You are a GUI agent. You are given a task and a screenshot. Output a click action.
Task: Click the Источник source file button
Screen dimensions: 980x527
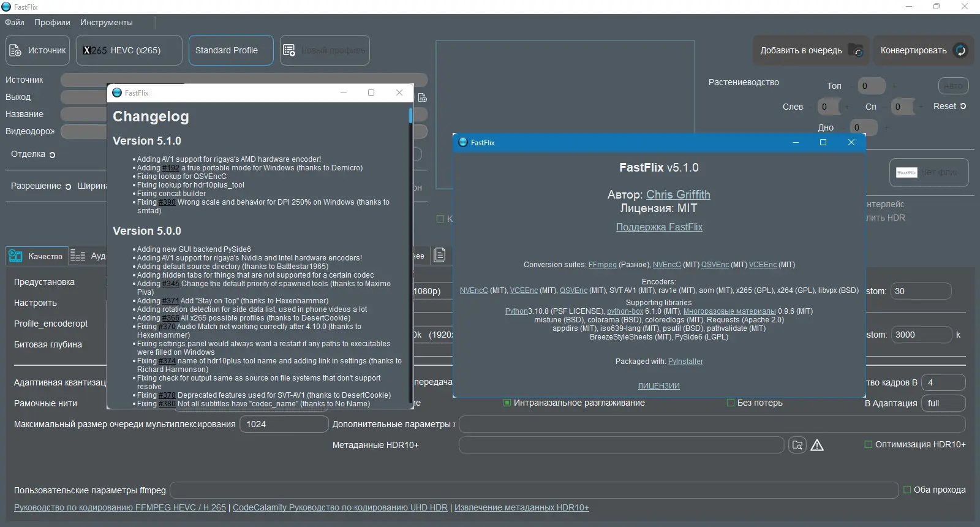(x=38, y=50)
